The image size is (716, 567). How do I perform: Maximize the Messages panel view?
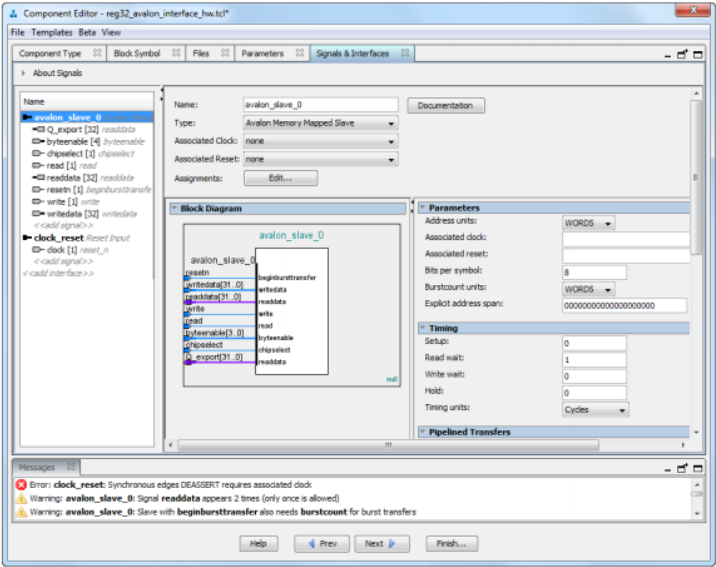pyautogui.click(x=698, y=468)
